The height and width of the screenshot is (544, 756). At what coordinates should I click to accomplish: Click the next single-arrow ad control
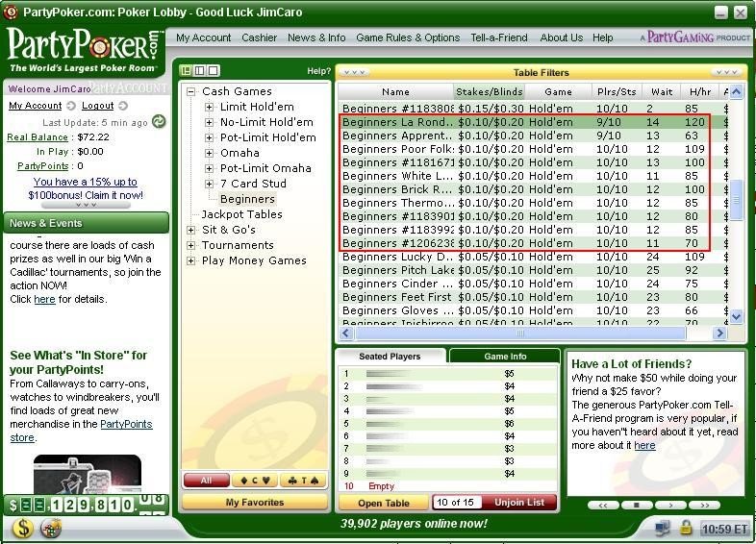pyautogui.click(x=670, y=505)
